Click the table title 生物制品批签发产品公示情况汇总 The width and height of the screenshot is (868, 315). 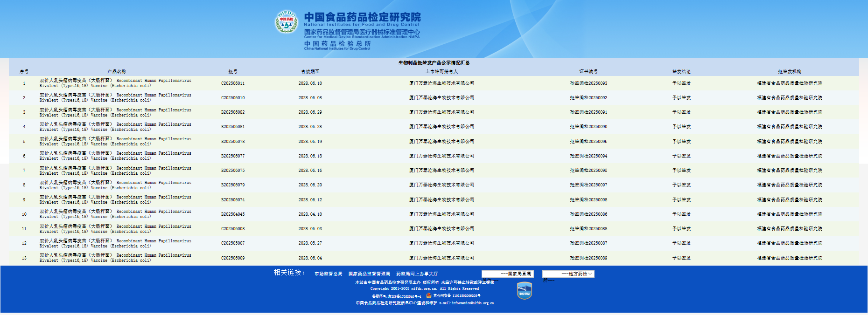tap(434, 63)
